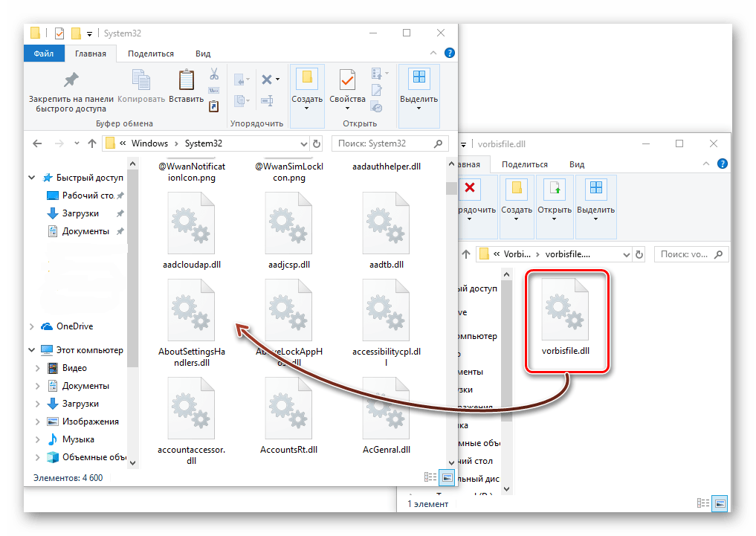Go up one folder level in System32
Viewport: 756px width, 536px height.
pyautogui.click(x=92, y=143)
